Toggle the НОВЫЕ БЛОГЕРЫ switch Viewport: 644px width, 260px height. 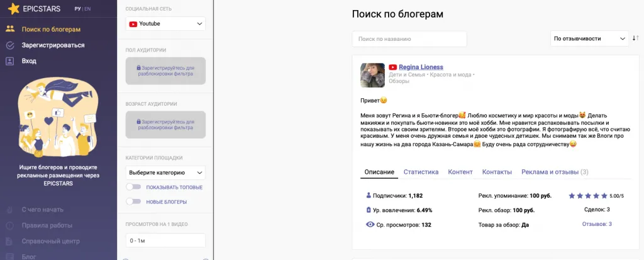pyautogui.click(x=133, y=201)
